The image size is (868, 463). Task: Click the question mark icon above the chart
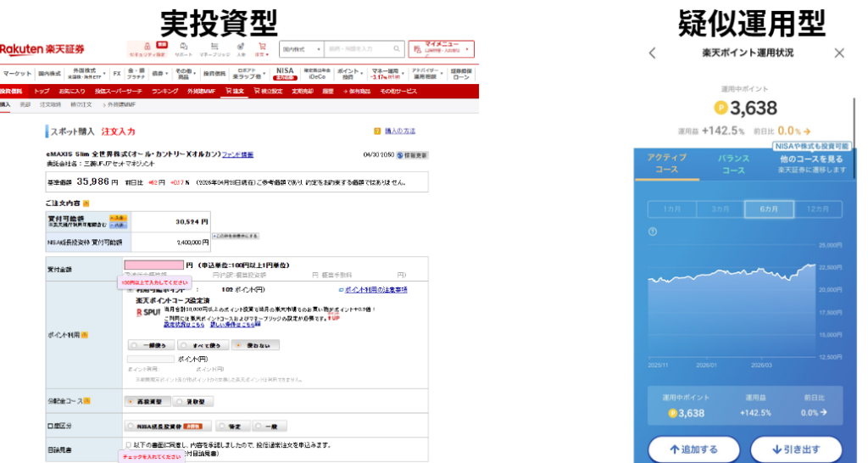tap(653, 231)
